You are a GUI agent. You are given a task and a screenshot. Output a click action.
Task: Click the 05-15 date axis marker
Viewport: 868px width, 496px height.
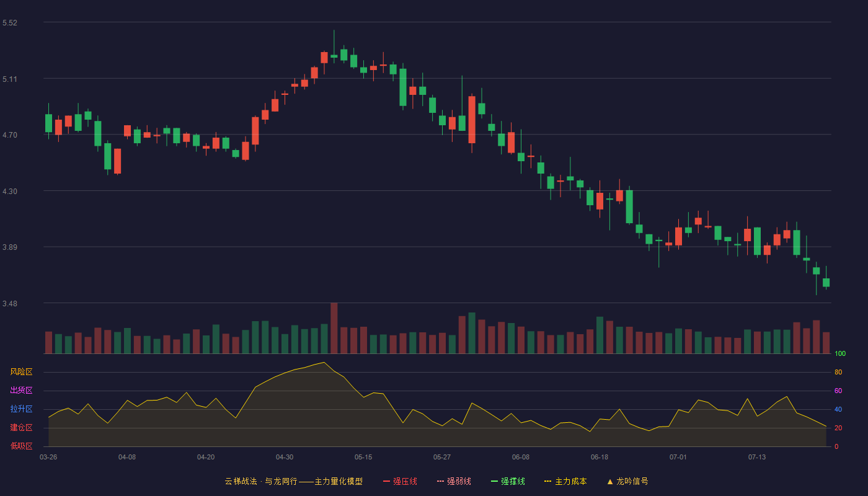click(363, 458)
